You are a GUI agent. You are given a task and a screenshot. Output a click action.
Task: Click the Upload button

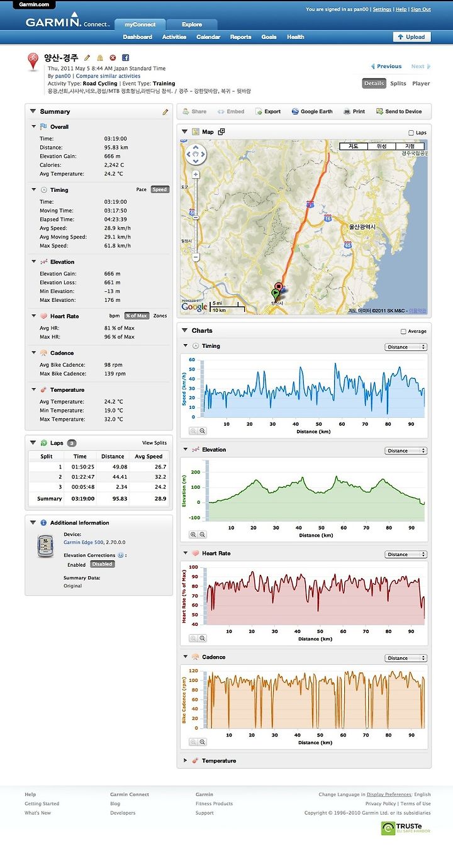(x=411, y=37)
